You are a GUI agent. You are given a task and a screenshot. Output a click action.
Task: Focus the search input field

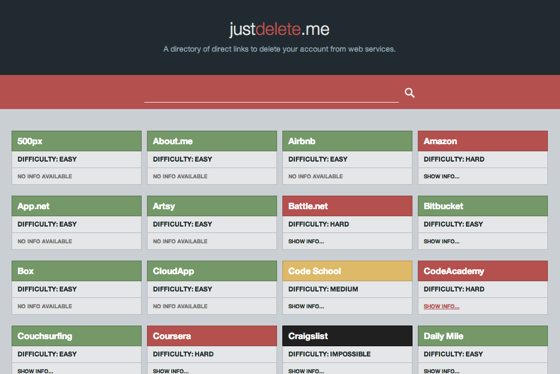[271, 93]
